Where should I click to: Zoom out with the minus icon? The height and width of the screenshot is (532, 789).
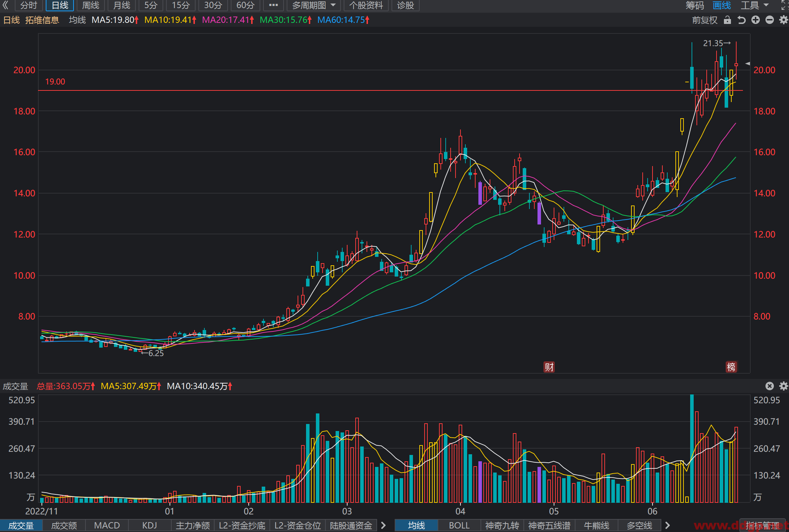tap(770, 20)
